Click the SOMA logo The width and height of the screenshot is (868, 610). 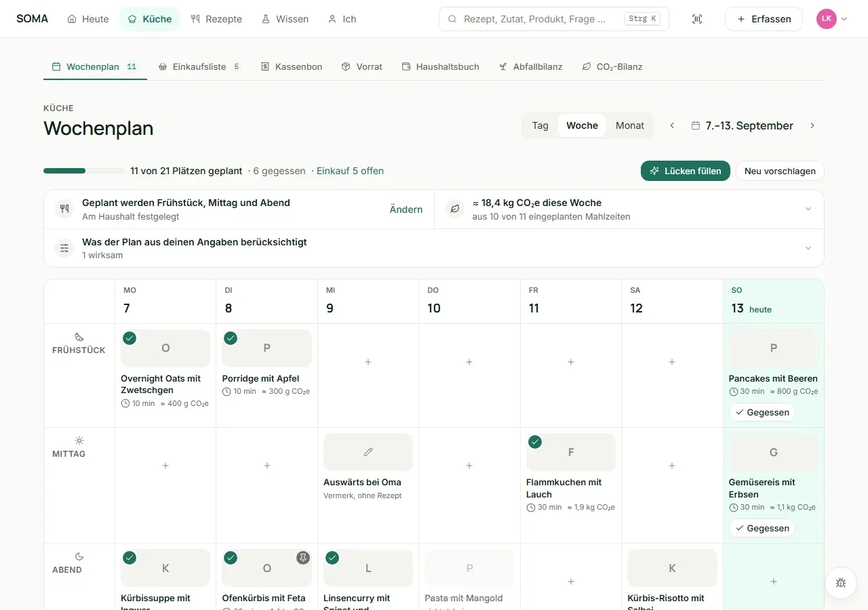coord(33,19)
